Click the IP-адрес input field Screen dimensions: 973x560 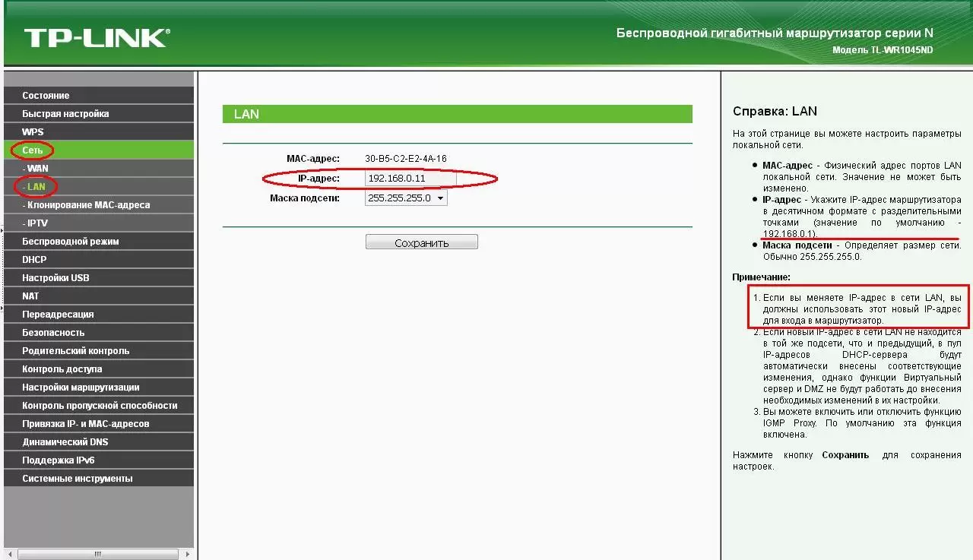coord(410,179)
